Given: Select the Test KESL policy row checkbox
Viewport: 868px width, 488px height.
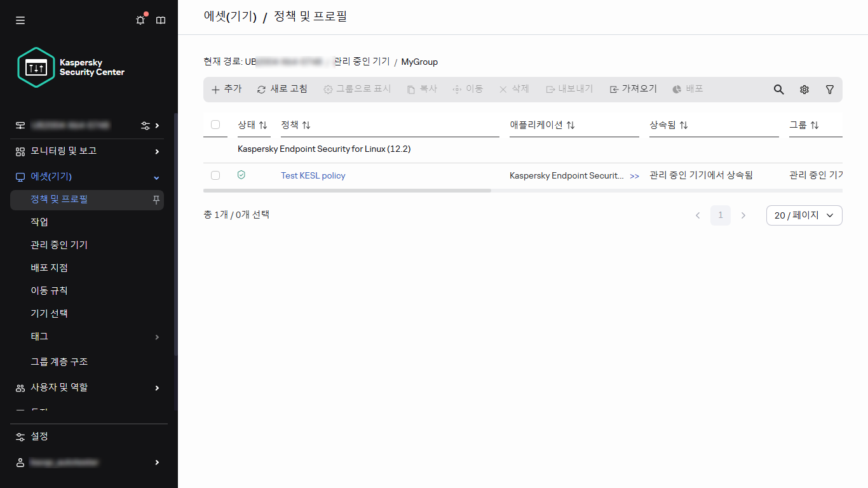Looking at the screenshot, I should click(215, 175).
